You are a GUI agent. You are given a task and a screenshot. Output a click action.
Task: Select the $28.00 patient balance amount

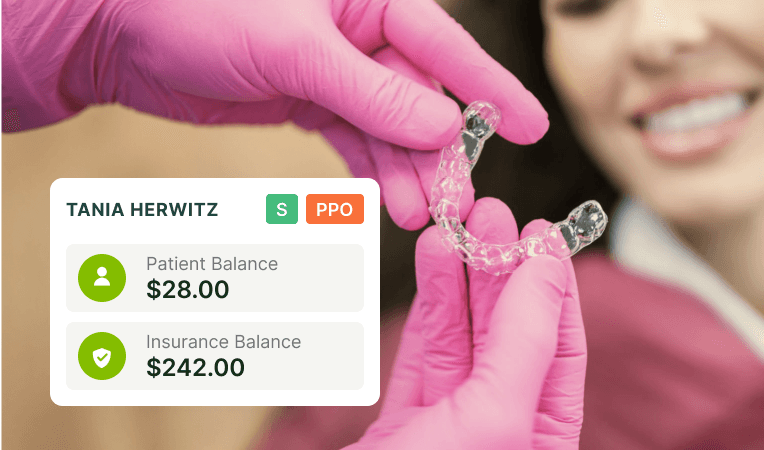coord(188,289)
